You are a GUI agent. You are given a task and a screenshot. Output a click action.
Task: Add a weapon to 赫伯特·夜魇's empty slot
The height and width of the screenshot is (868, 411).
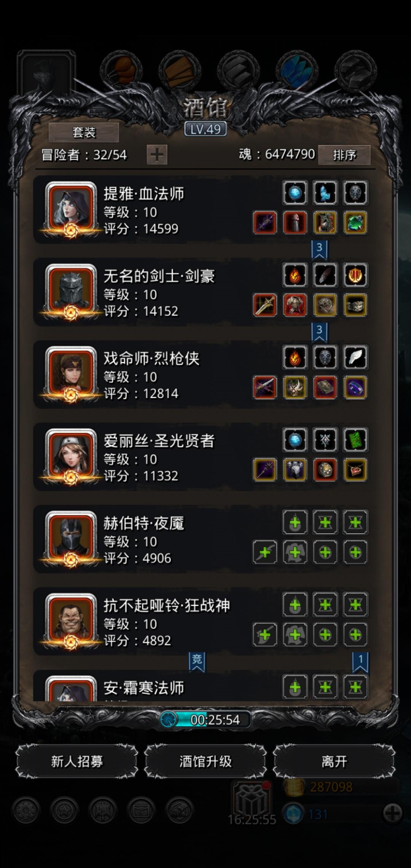[x=265, y=552]
